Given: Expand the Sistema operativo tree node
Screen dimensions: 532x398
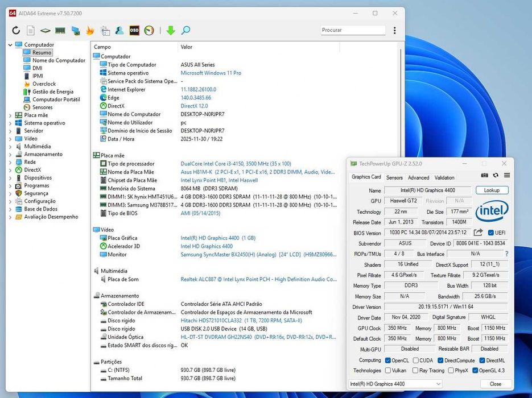Looking at the screenshot, I should click(10, 123).
